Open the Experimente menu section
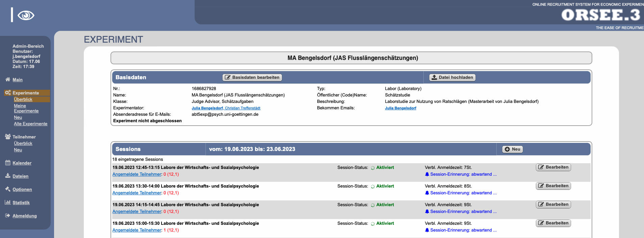 tap(26, 93)
